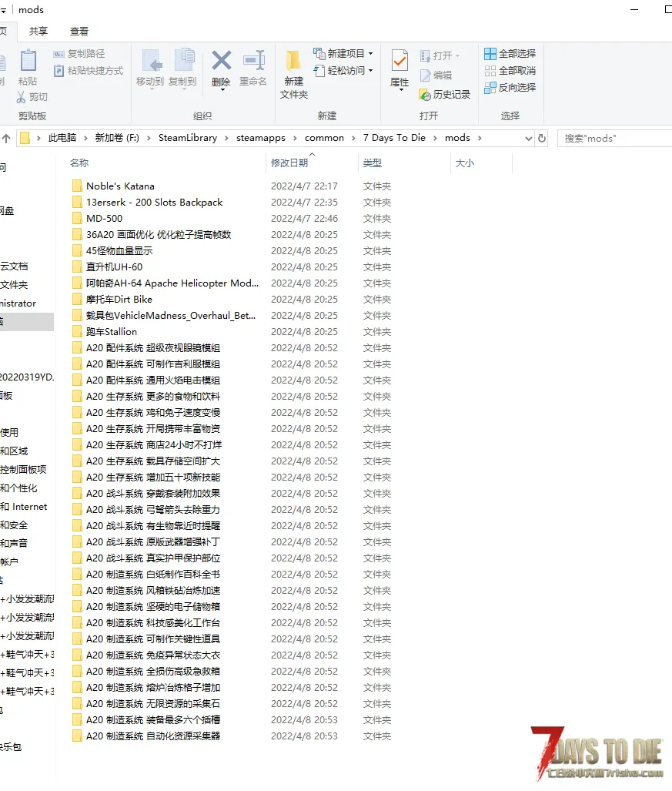Go to common in the address path

324,138
